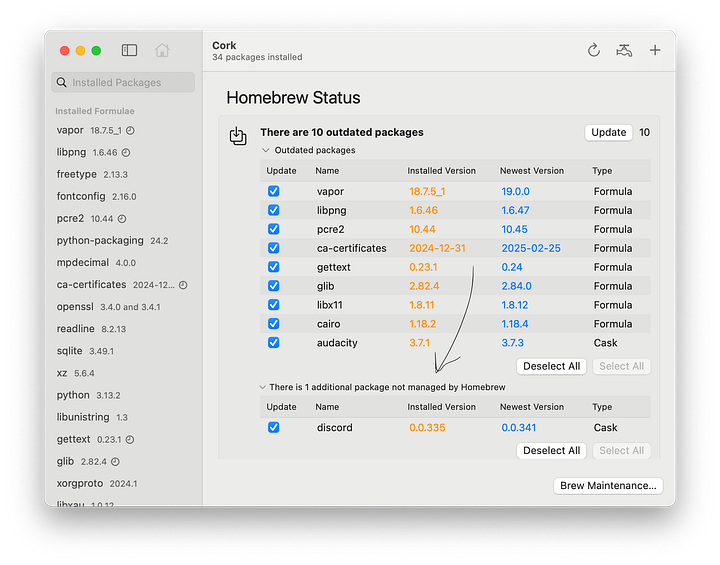The width and height of the screenshot is (720, 565).
Task: Click the outdated packages download icon
Action: pyautogui.click(x=238, y=136)
